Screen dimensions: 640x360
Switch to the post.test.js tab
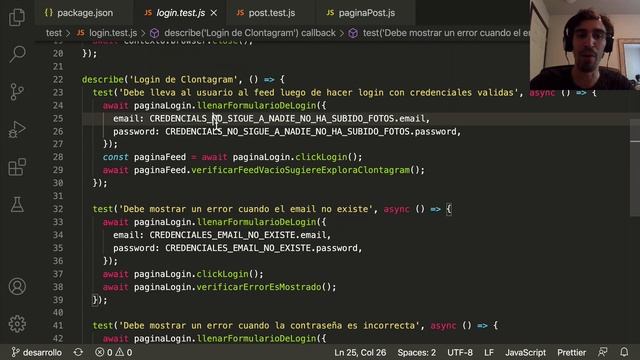click(271, 13)
